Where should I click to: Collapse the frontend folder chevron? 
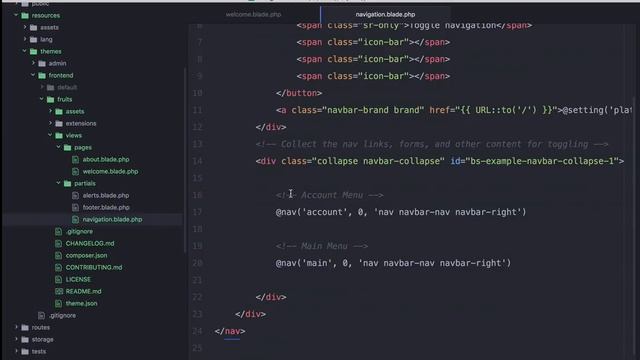pos(33,75)
